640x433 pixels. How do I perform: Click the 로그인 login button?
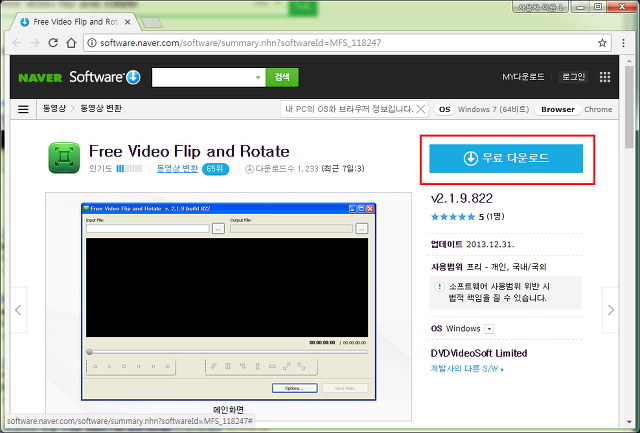(573, 77)
